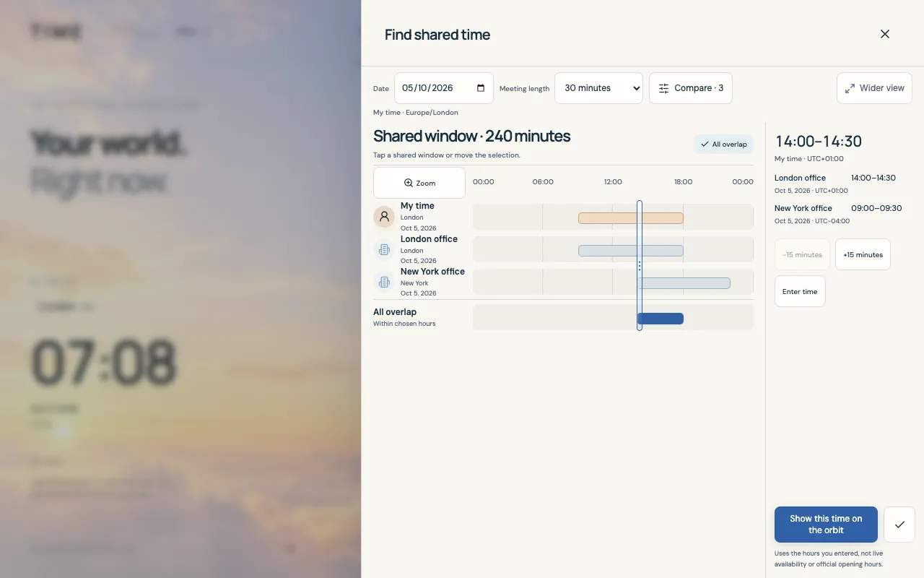Shift selection by −15 minutes
This screenshot has height=578, width=924.
point(802,254)
